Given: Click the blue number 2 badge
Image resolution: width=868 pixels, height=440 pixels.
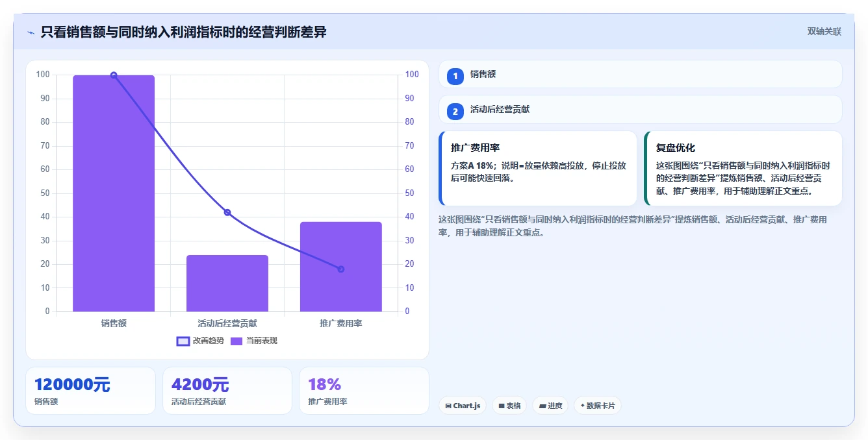Looking at the screenshot, I should (455, 112).
